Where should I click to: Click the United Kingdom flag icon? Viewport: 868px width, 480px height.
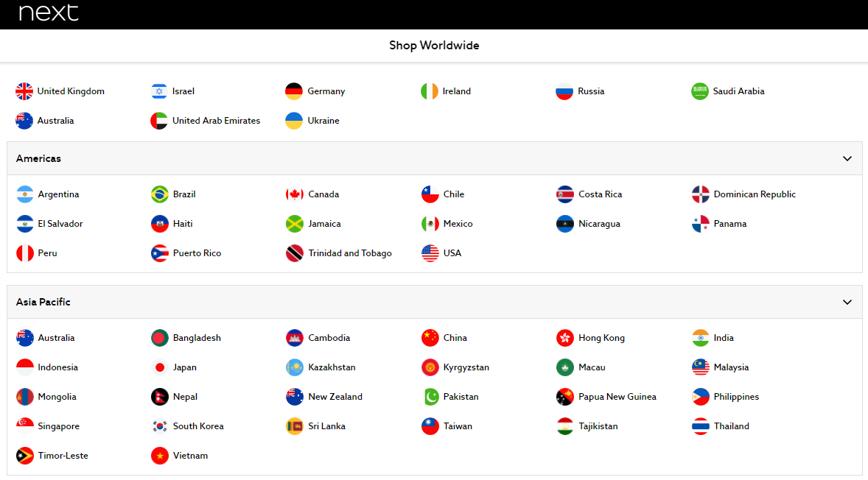click(x=24, y=91)
